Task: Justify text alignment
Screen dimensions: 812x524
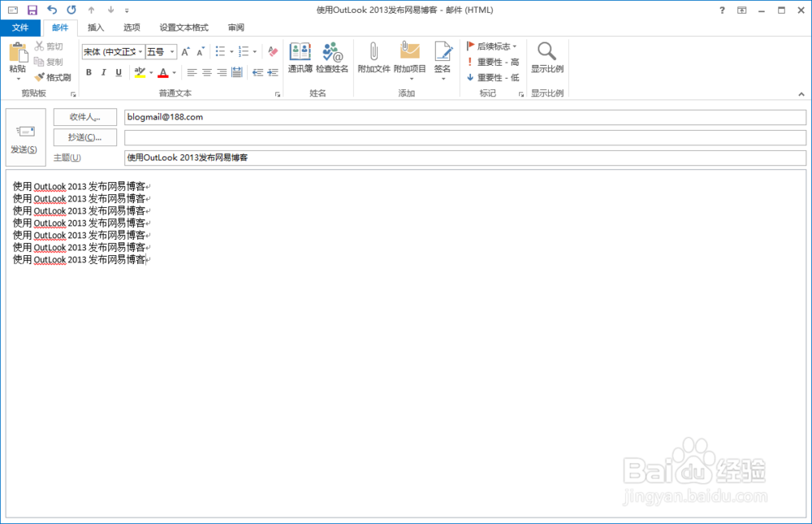Action: coord(236,72)
